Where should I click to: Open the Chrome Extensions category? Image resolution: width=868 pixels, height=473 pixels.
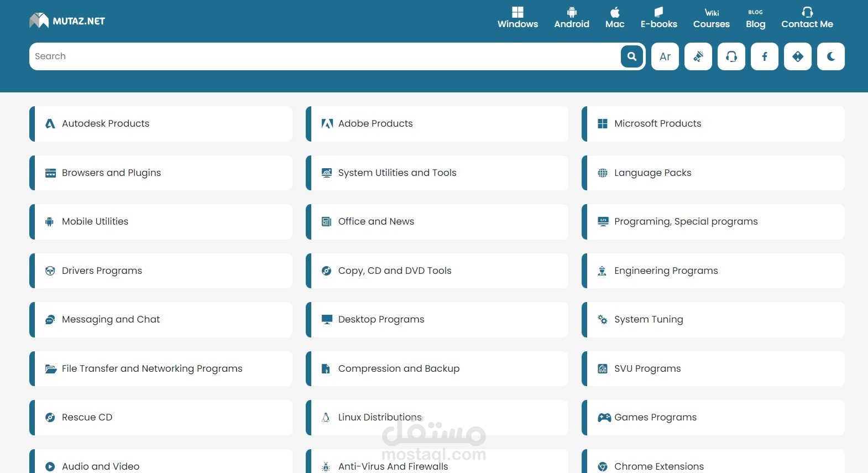713,461
